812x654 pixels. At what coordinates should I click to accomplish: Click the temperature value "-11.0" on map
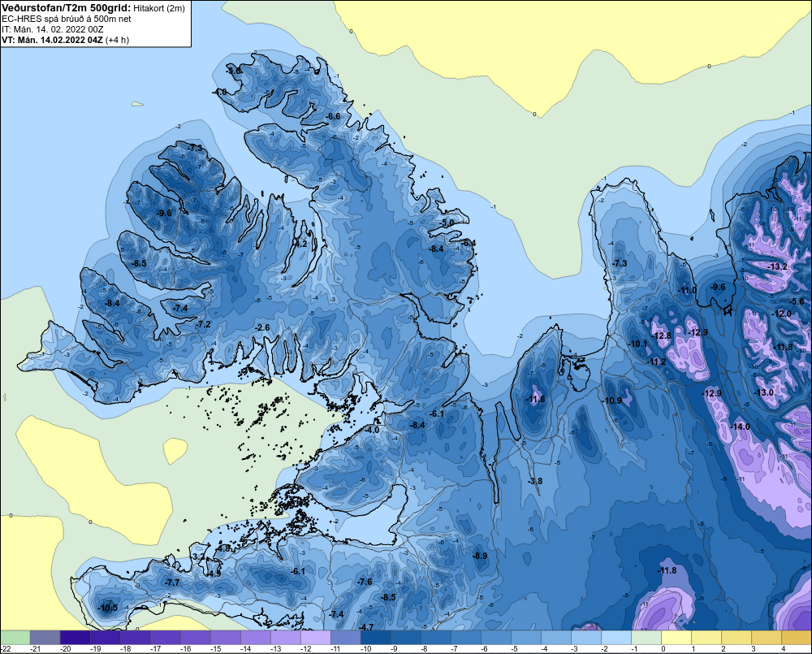tap(688, 290)
